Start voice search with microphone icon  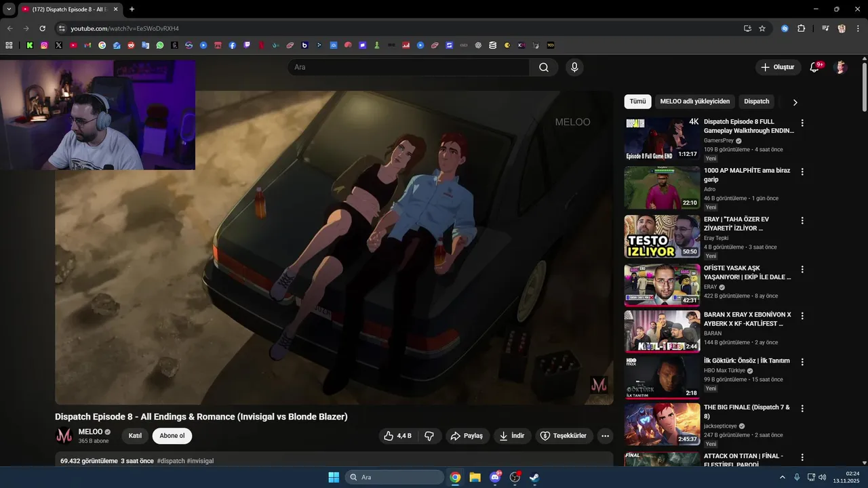[574, 67]
